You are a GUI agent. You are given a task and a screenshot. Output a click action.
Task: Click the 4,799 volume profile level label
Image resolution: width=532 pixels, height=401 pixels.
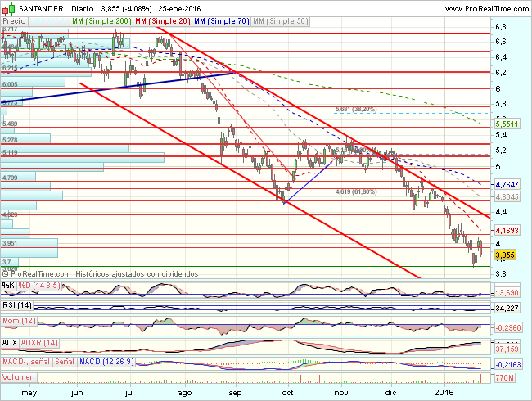tap(10, 178)
